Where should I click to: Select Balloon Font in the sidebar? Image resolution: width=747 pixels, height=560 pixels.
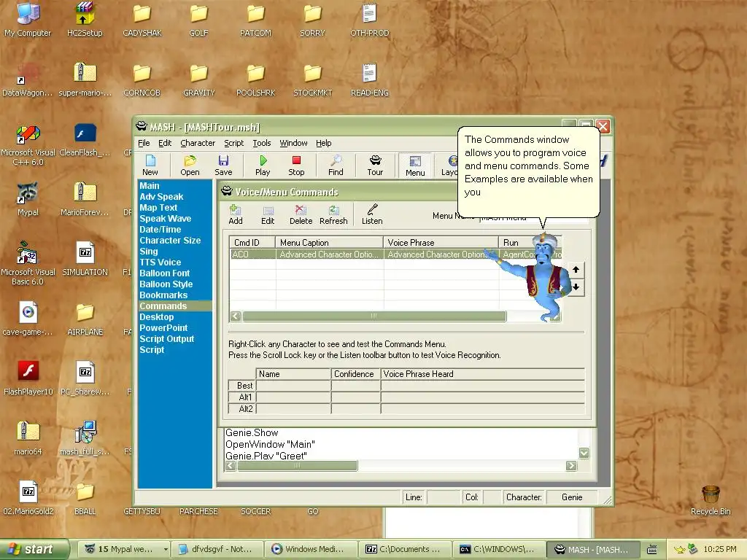pos(164,273)
